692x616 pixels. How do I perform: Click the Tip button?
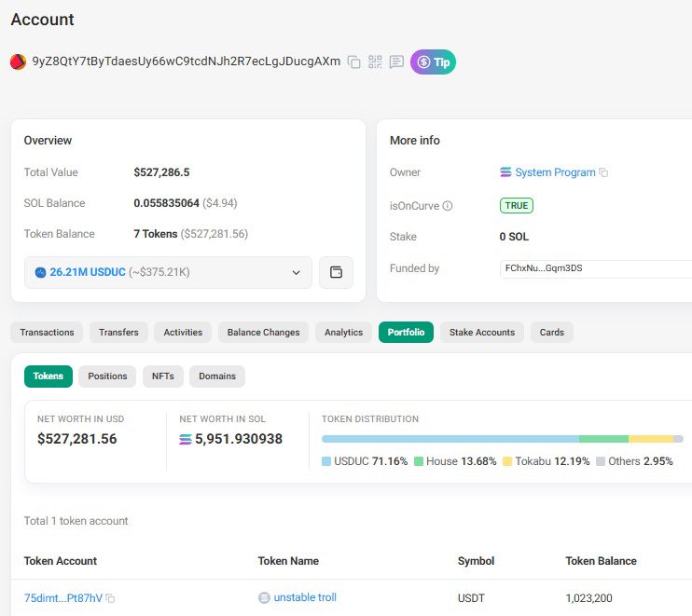point(433,62)
